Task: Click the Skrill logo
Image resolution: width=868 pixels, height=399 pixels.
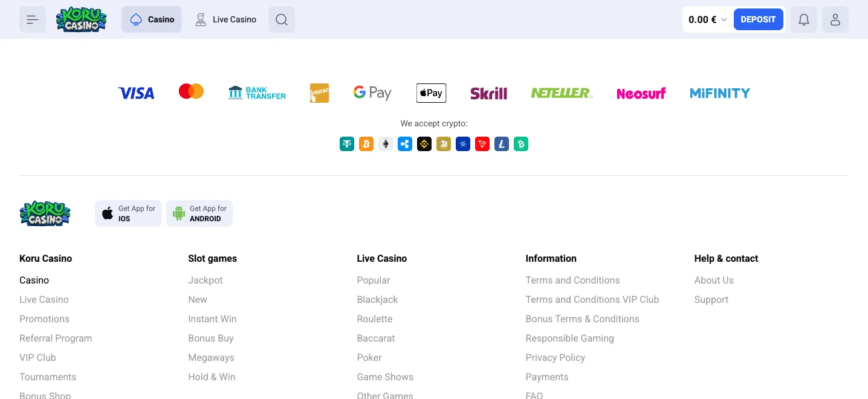Action: tap(489, 93)
